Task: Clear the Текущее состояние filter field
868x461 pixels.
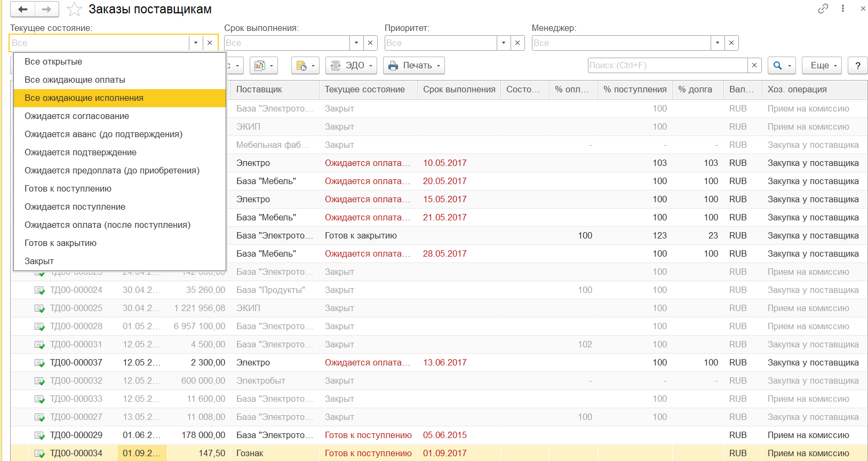Action: tap(210, 43)
